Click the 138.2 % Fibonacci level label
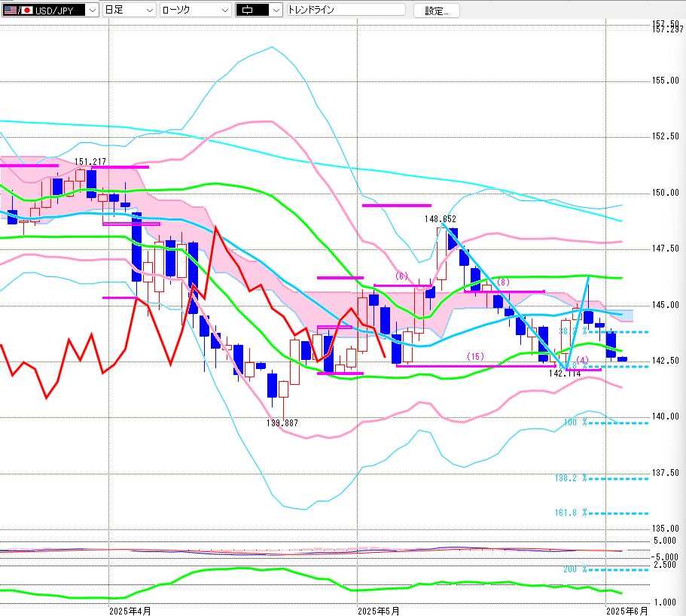The height and width of the screenshot is (616, 686). click(x=571, y=478)
